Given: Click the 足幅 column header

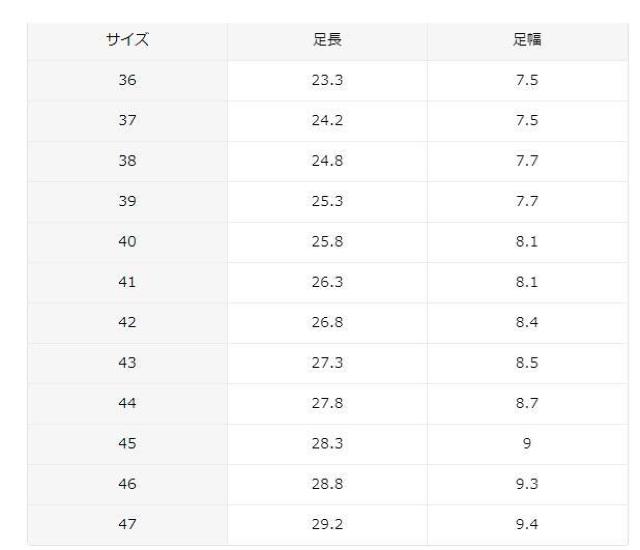Looking at the screenshot, I should (x=527, y=41).
